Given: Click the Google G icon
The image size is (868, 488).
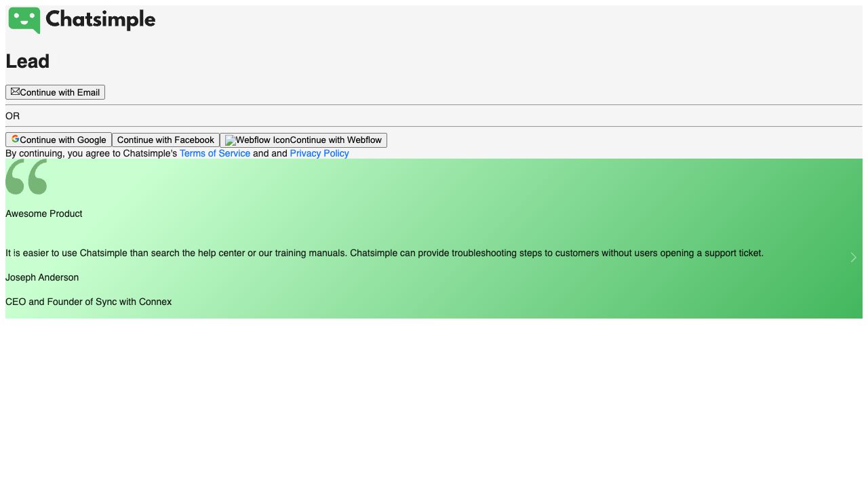Looking at the screenshot, I should coord(15,139).
